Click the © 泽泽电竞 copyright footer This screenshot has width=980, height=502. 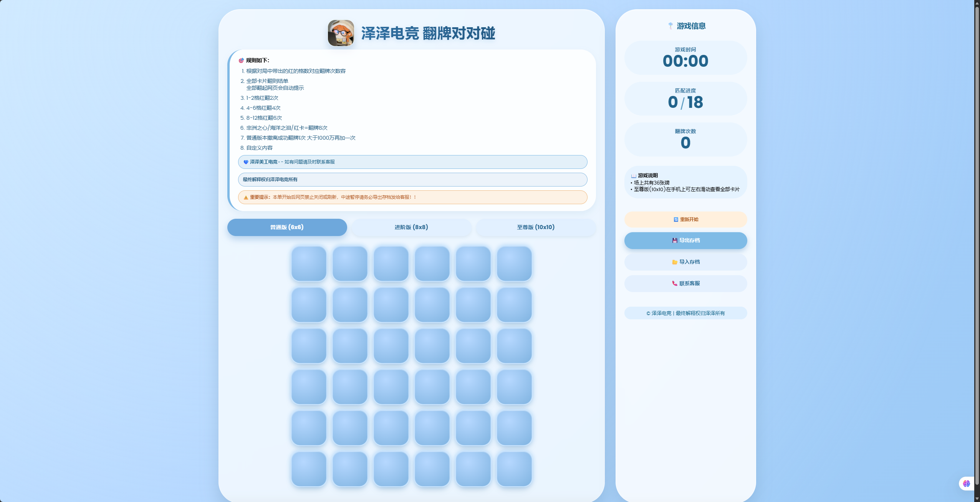click(685, 313)
